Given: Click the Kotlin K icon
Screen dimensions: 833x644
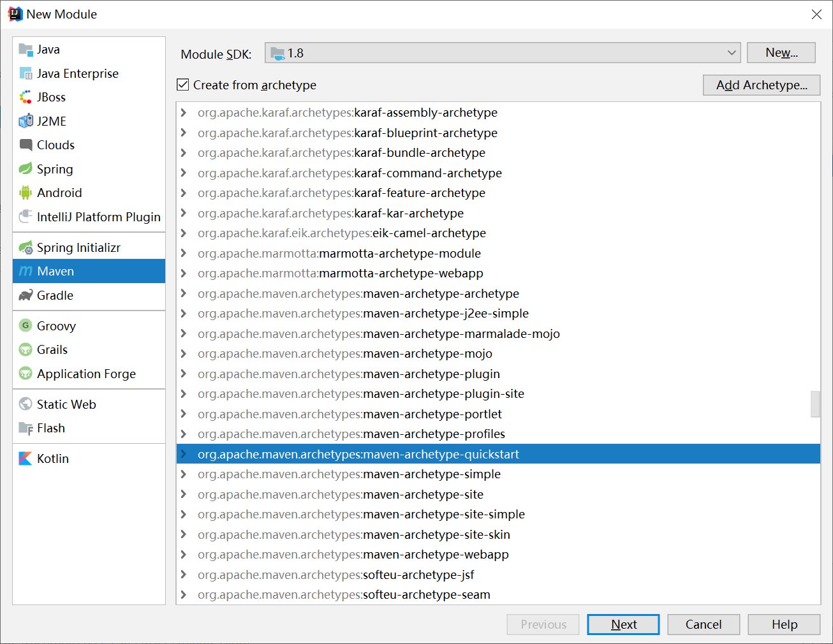Looking at the screenshot, I should [x=26, y=458].
